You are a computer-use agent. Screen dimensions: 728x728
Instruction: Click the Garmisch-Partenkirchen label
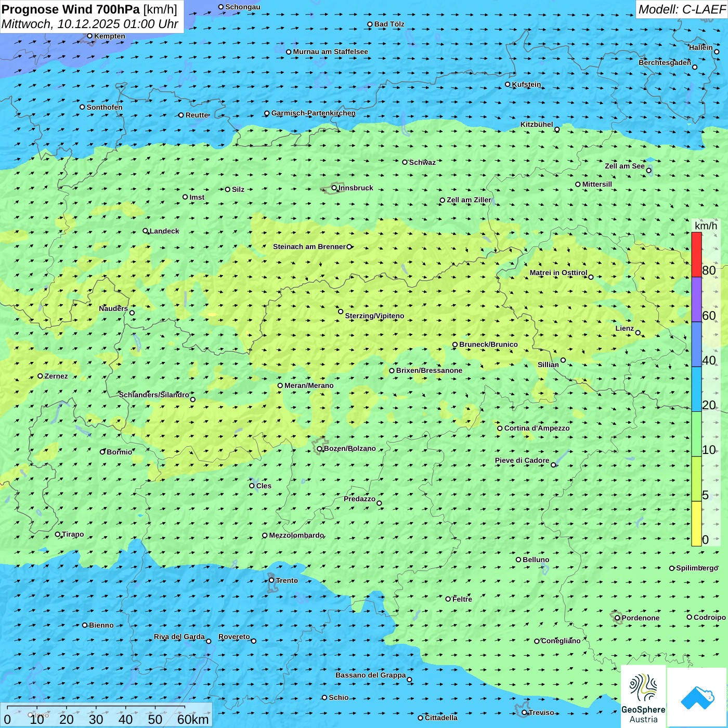[313, 113]
